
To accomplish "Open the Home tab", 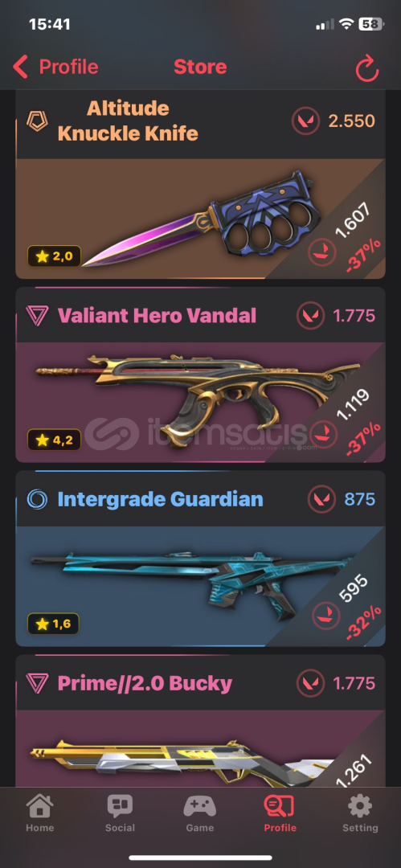I will pyautogui.click(x=40, y=813).
